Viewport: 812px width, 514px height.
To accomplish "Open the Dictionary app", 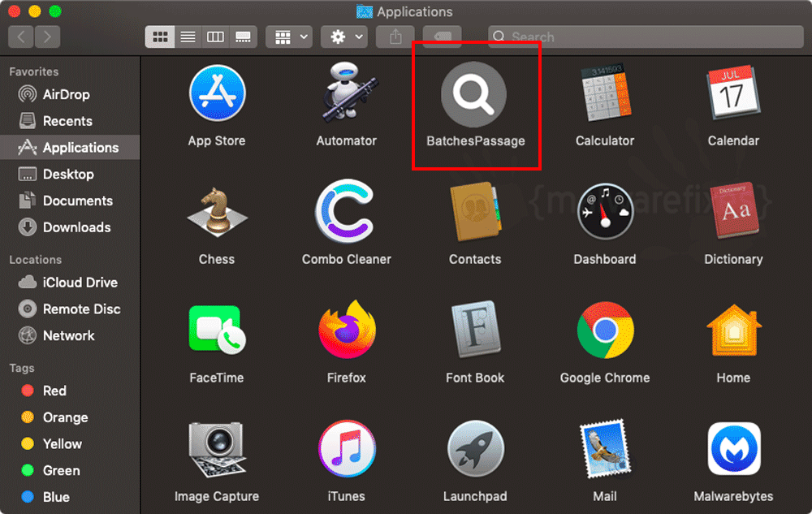I will tap(734, 211).
